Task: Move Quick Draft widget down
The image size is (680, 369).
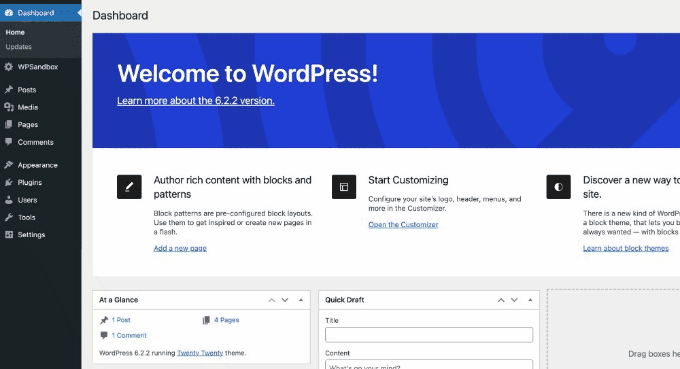Action: (x=514, y=300)
